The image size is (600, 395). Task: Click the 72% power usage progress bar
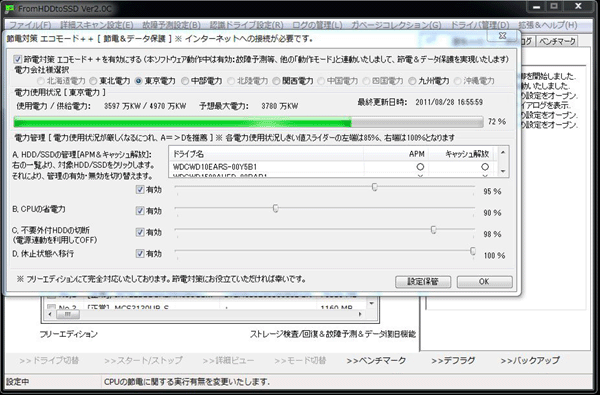(x=248, y=122)
